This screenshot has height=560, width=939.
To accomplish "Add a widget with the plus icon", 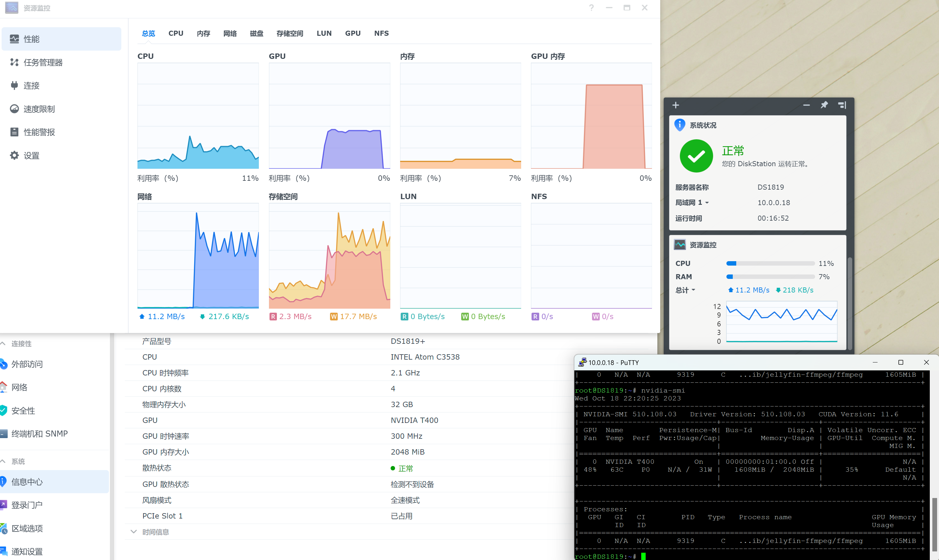I will pos(676,105).
